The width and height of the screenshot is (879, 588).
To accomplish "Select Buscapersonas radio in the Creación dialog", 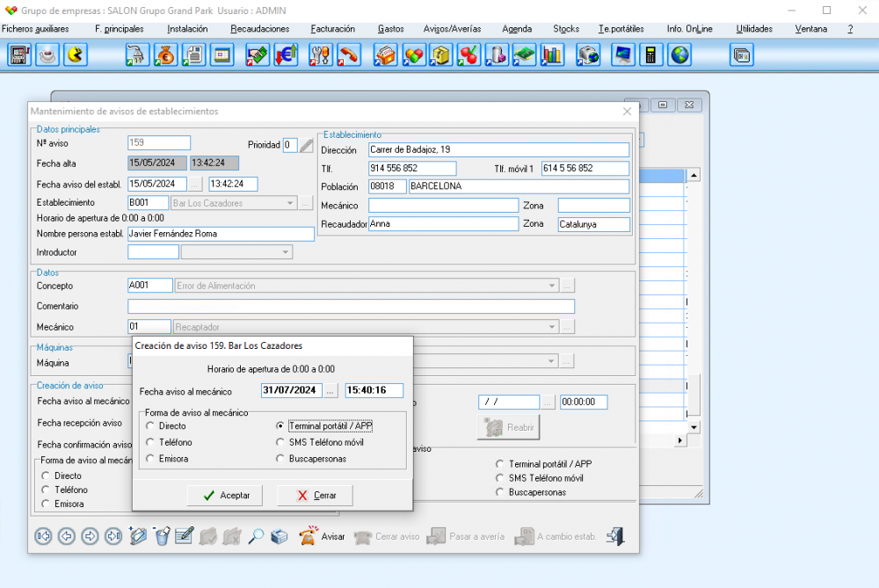I will (280, 459).
